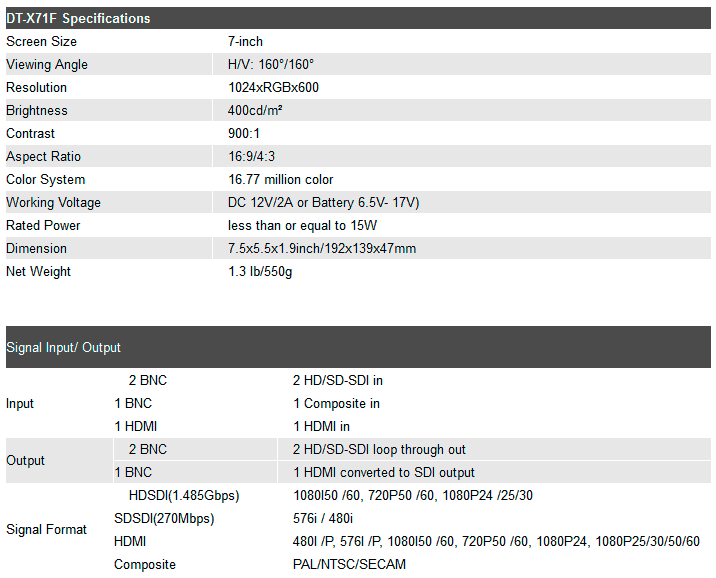Click the 'Signal Input/ Output' header

tap(63, 348)
